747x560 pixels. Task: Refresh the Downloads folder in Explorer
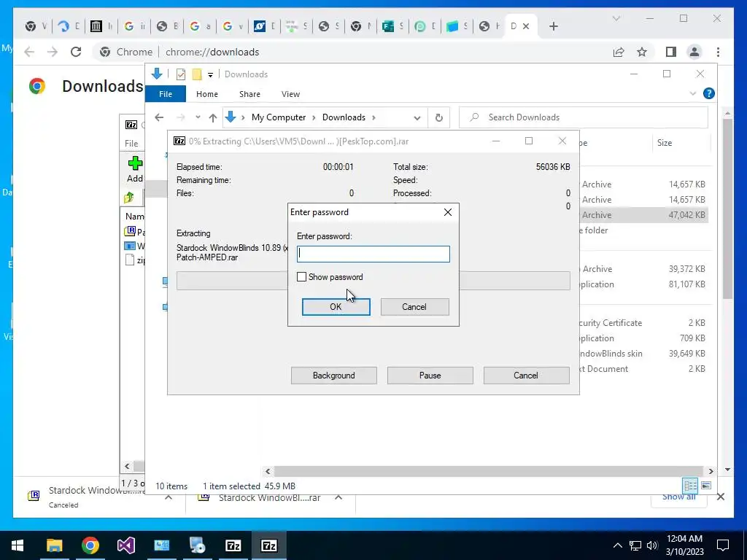[x=438, y=117]
